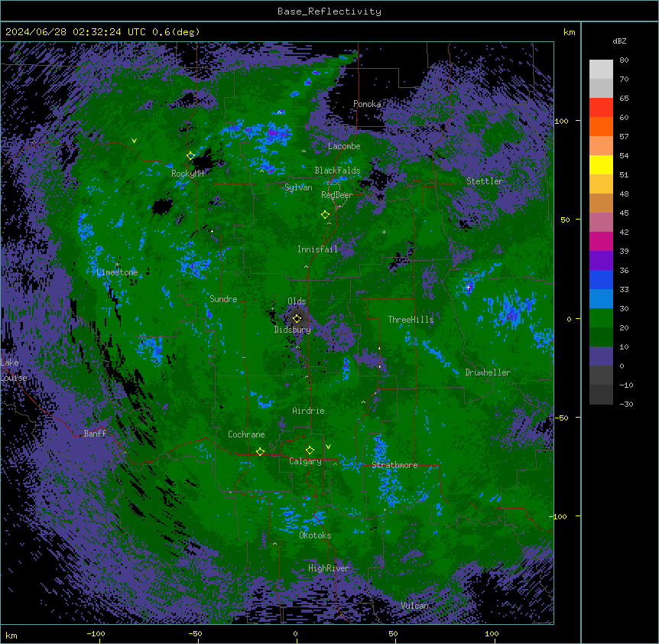
Task: Select the yellow 51-54 dBZ legend band
Action: (601, 164)
